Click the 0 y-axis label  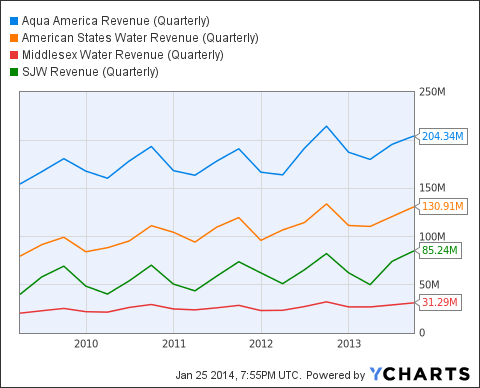422,333
